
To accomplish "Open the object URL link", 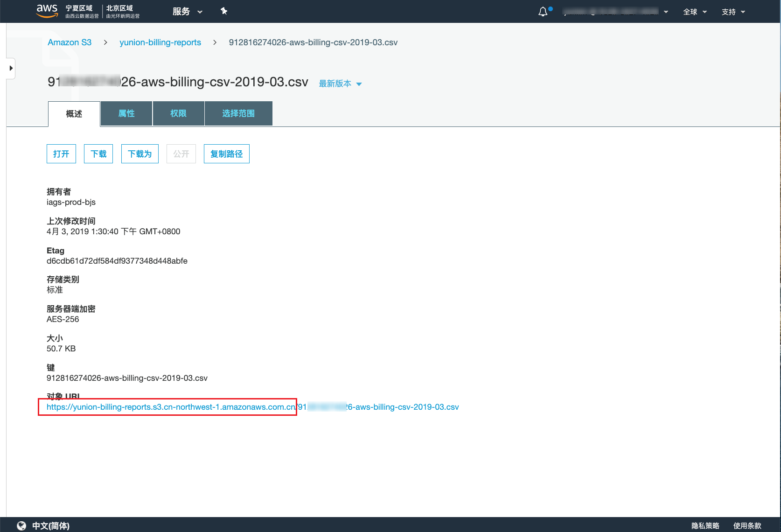I will coord(252,407).
